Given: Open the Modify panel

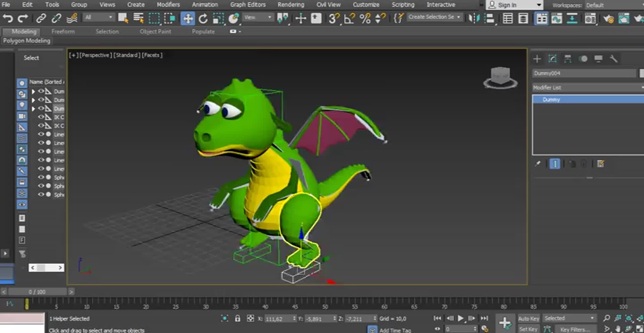Looking at the screenshot, I should click(x=552, y=59).
